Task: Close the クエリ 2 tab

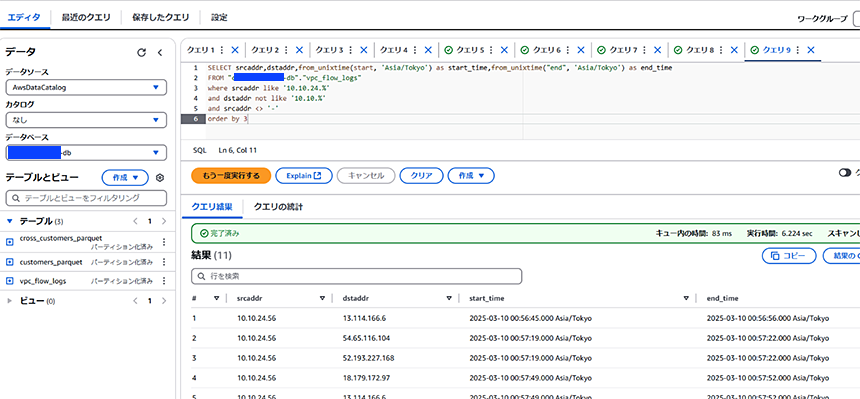Action: point(299,50)
